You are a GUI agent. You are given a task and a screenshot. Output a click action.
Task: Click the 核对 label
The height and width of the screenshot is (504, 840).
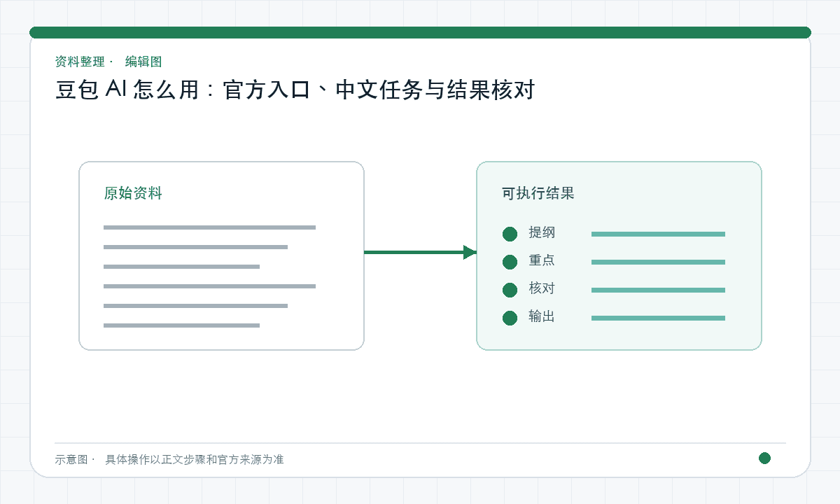click(x=542, y=288)
